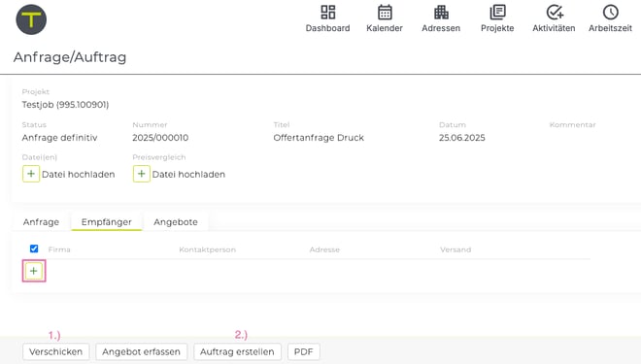Select the Empfänger tab
This screenshot has height=364, width=641.
[106, 222]
